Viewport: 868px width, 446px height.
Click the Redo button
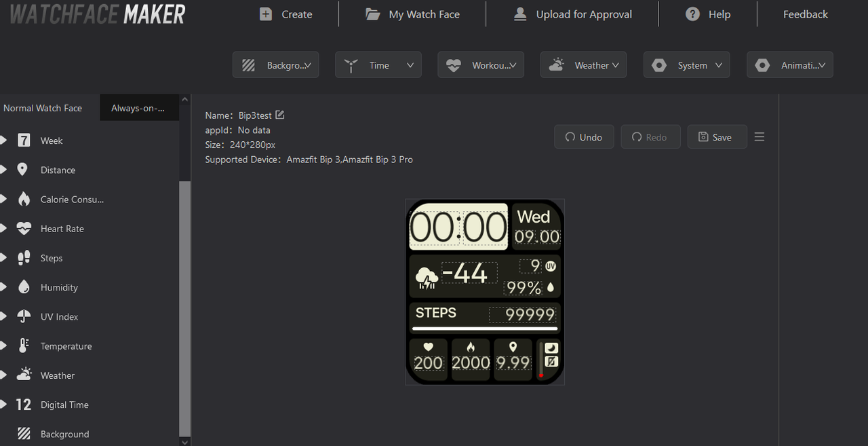coord(650,137)
